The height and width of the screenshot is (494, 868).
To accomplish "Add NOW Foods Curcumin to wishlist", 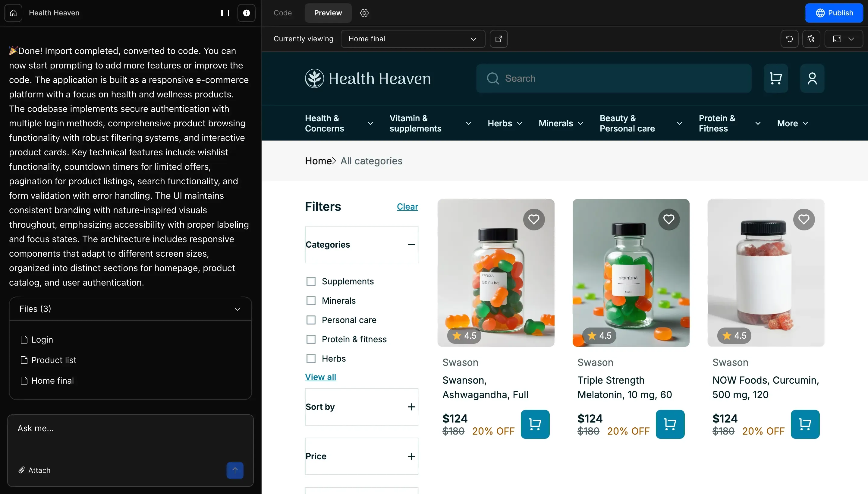I will [804, 220].
